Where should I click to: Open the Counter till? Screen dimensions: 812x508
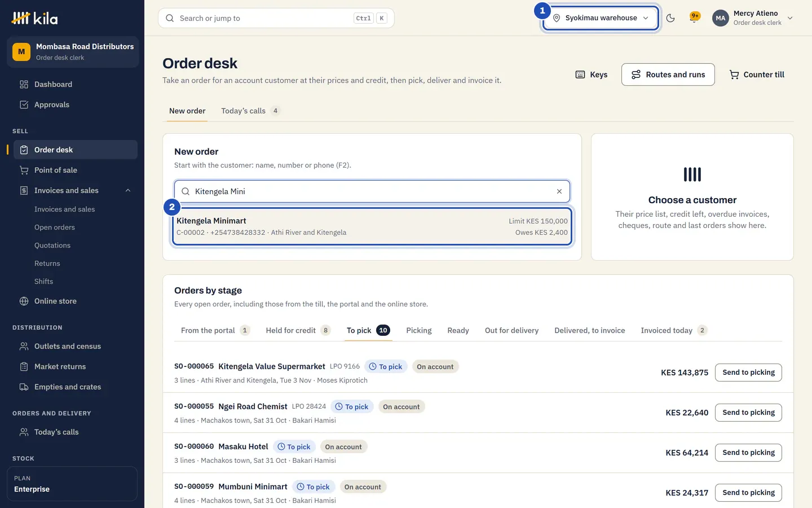coord(757,75)
